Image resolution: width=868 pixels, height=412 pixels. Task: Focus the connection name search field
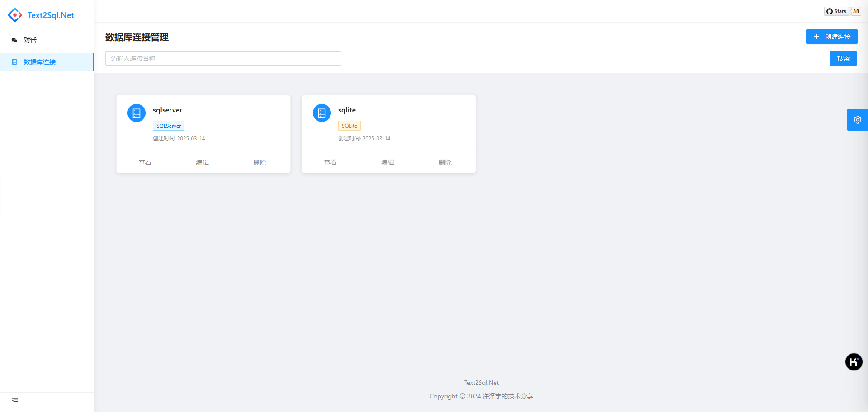point(223,58)
